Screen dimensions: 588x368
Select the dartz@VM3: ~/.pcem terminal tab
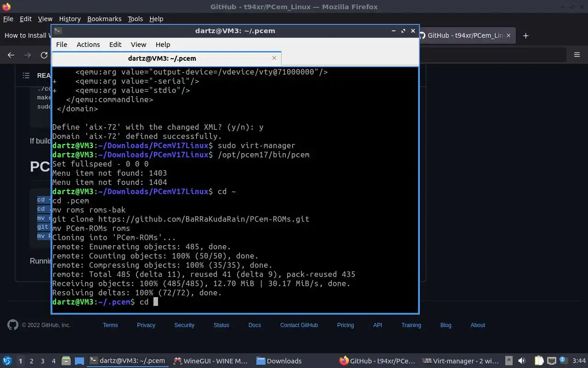[166, 58]
